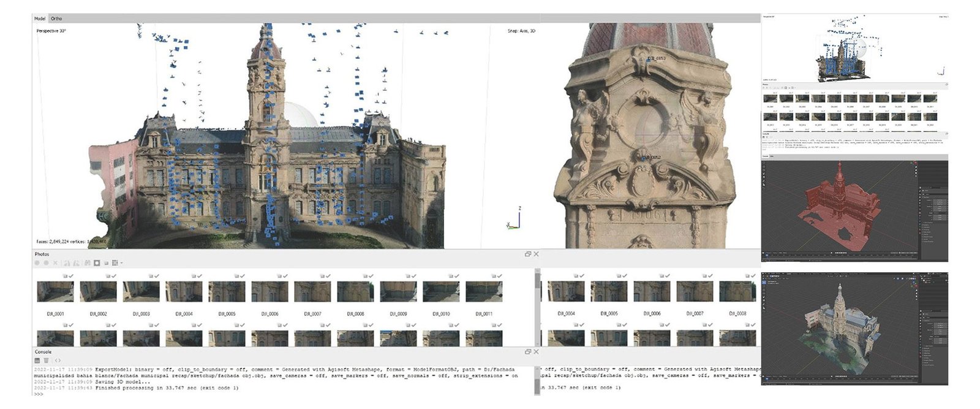Toggle the checkmark above DJI_0006 thumbnail
This screenshot has height=409, width=980.
pyautogui.click(x=285, y=277)
